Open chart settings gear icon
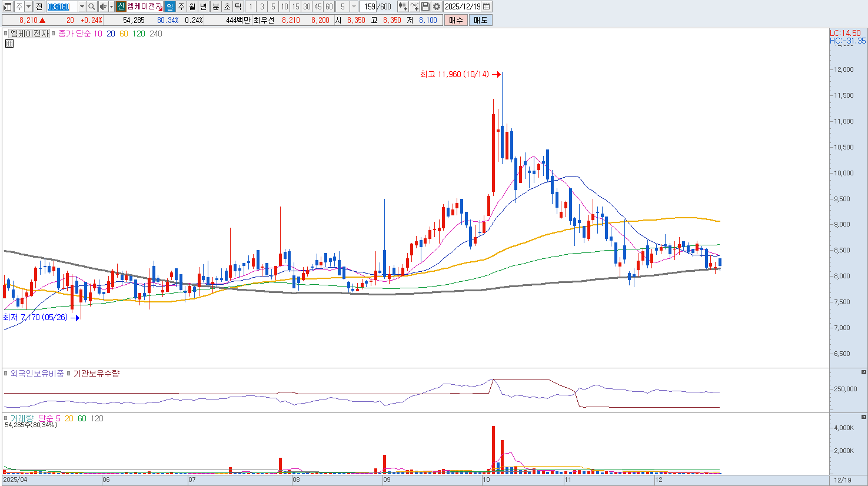Image resolution: width=868 pixels, height=486 pixels. tap(437, 6)
